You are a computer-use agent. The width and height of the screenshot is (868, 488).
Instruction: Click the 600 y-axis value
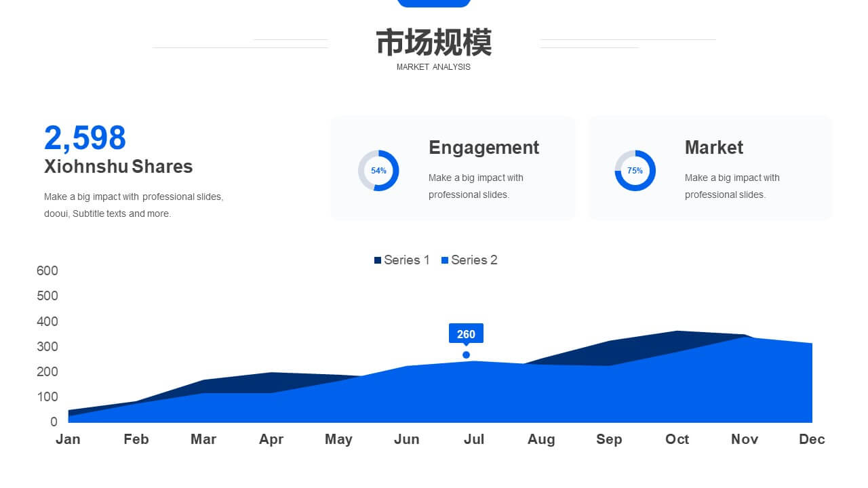click(47, 271)
